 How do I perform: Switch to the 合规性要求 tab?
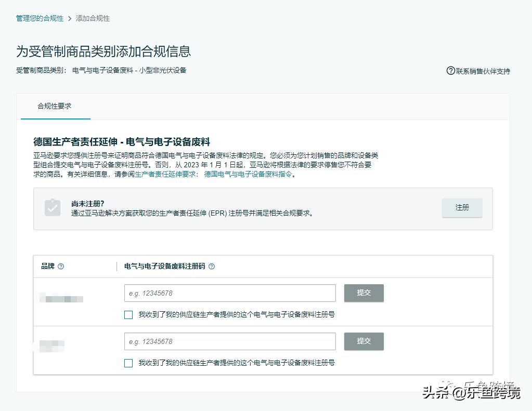pyautogui.click(x=55, y=106)
